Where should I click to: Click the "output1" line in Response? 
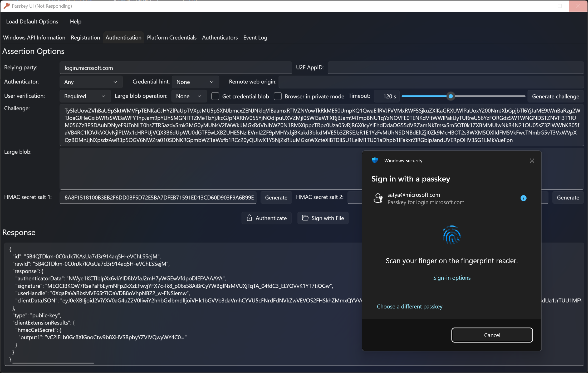pyautogui.click(x=102, y=337)
